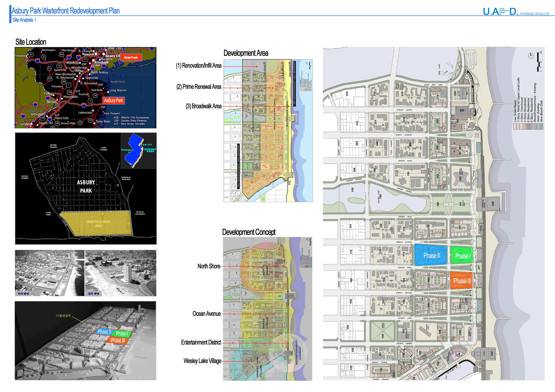Click Phase I label on the model photo

(x=122, y=334)
